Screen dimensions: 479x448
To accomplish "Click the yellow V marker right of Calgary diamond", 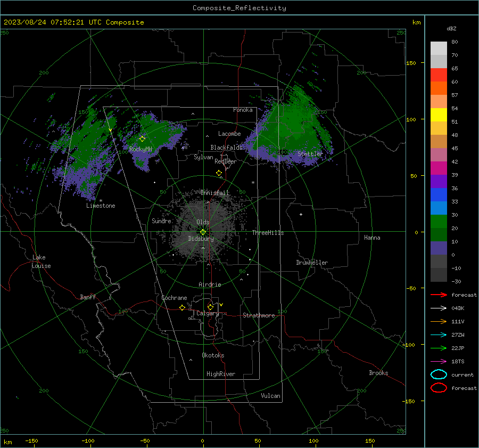I will 221,305.
